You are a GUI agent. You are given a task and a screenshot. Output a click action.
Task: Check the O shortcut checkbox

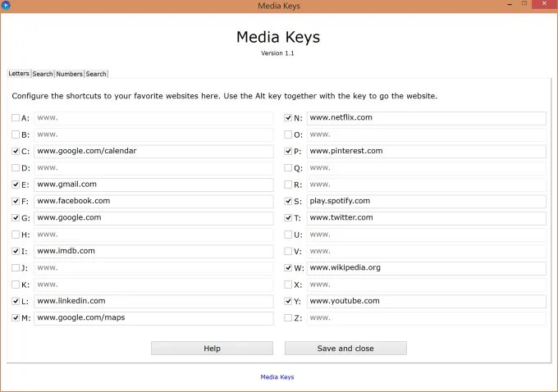point(288,134)
